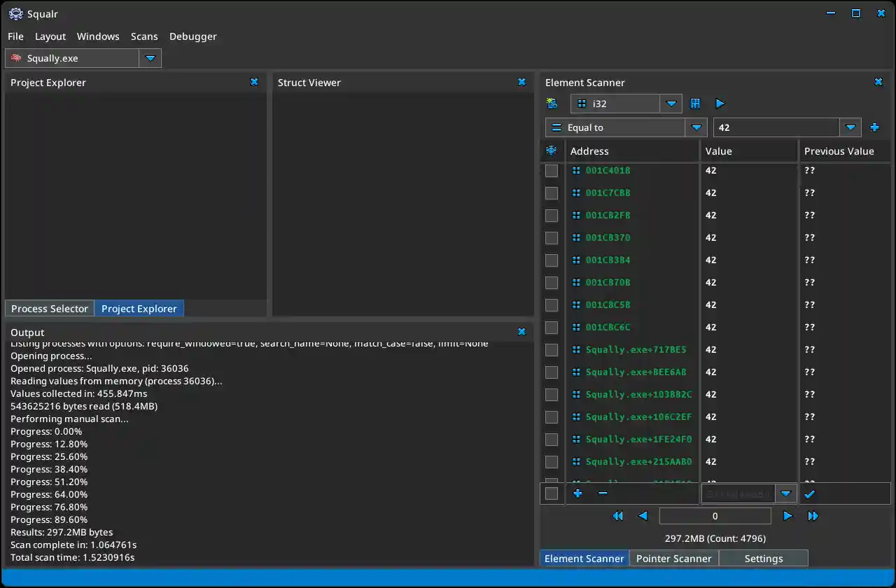Click the freeze icon in the results header
The width and height of the screenshot is (896, 588).
tap(552, 150)
